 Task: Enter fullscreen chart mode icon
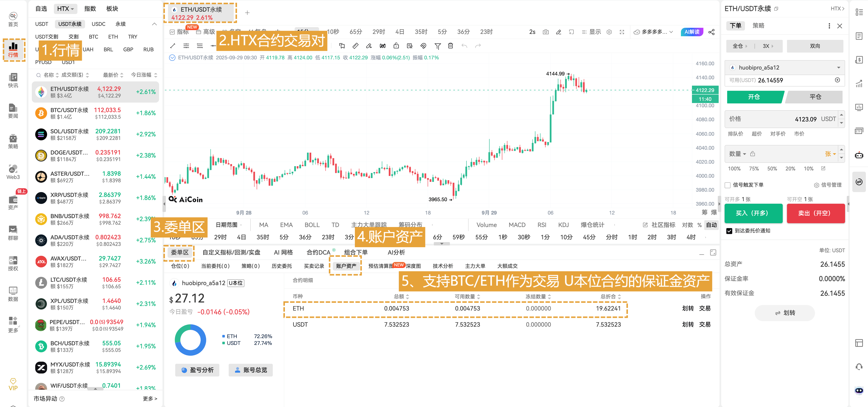click(x=622, y=32)
